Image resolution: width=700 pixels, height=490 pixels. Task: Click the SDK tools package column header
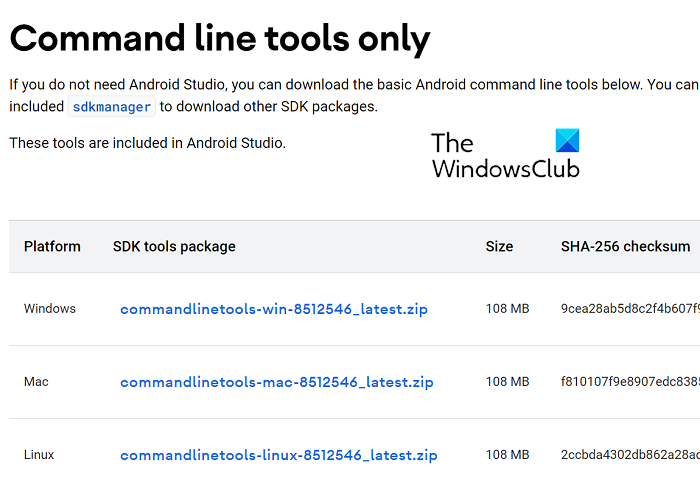point(174,246)
